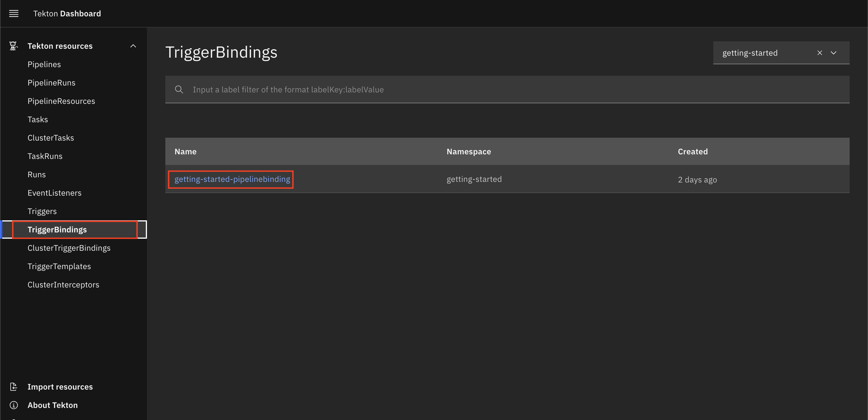Click the Tekton resources robot icon

[x=13, y=46]
